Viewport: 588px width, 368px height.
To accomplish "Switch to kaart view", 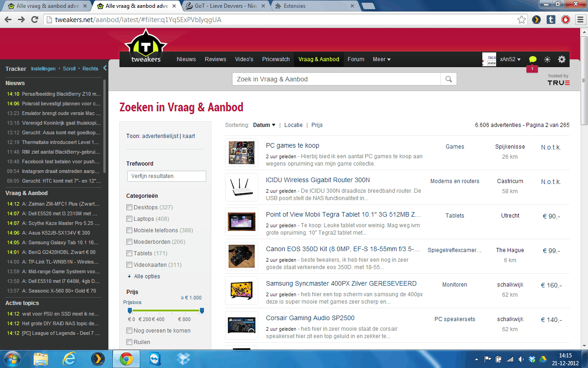I will (x=189, y=136).
